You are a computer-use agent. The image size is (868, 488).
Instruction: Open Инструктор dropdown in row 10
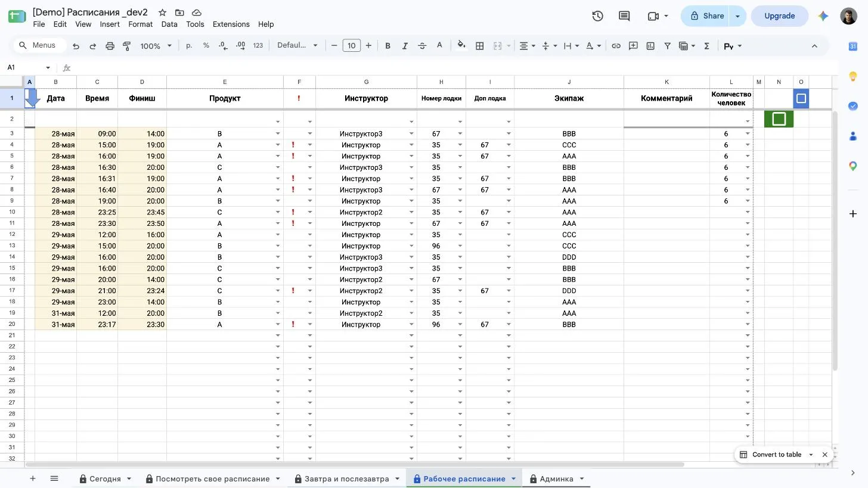411,213
